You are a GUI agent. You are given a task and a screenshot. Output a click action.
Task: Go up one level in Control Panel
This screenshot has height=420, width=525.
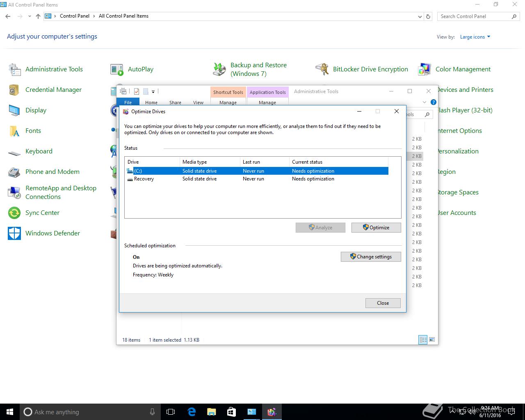click(38, 16)
